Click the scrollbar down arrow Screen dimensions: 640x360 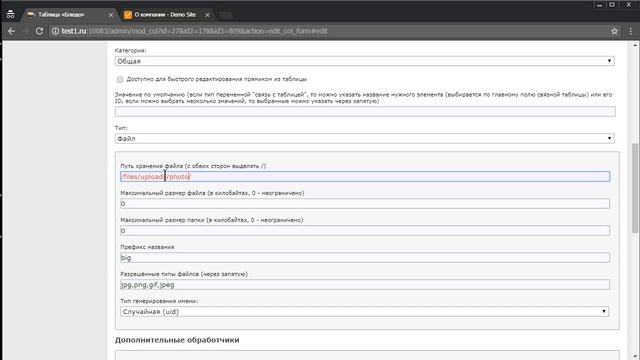(635, 356)
